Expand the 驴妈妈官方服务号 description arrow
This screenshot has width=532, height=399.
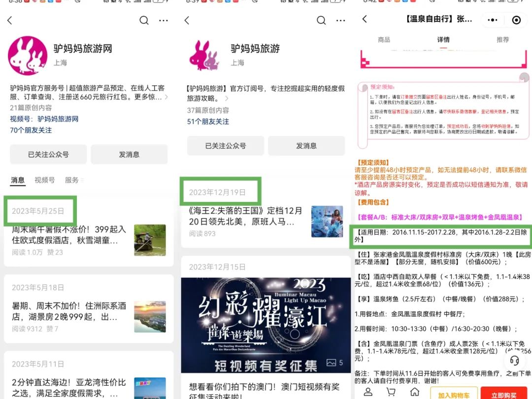[166, 97]
